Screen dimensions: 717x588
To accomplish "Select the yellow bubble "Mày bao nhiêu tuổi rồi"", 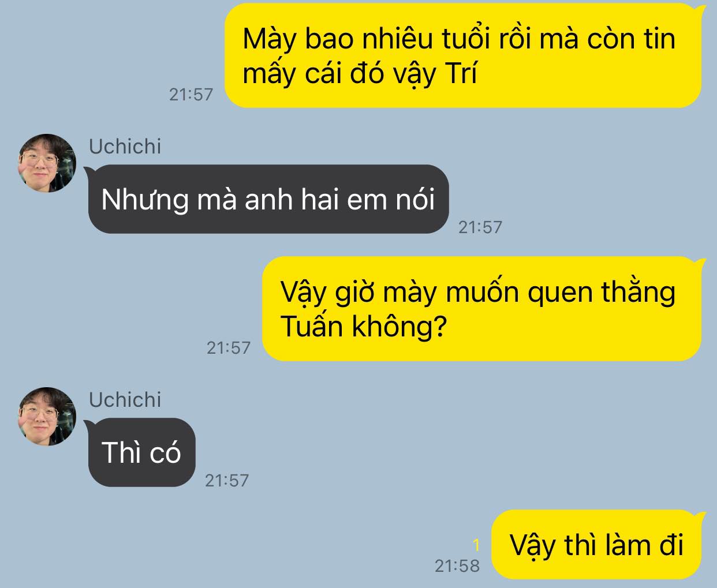I will pyautogui.click(x=463, y=55).
